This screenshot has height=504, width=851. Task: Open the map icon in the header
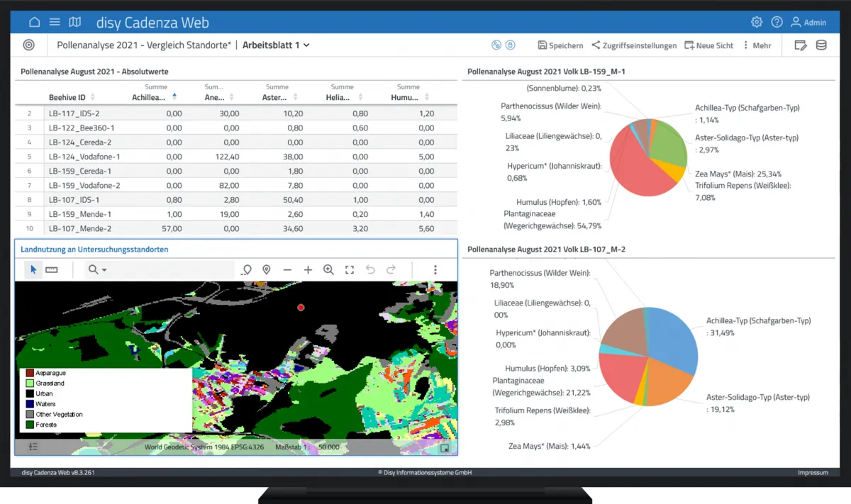[x=74, y=22]
